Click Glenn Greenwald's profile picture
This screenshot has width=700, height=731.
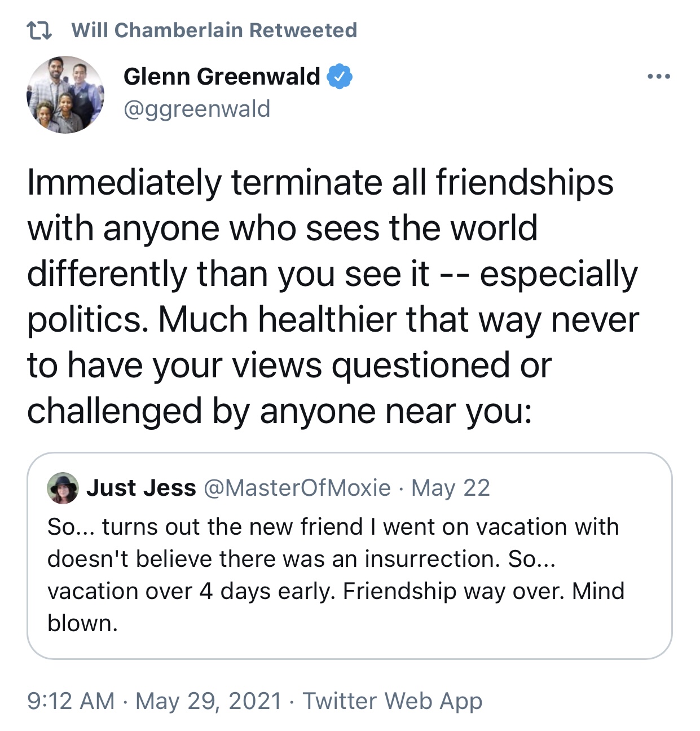coord(65,94)
